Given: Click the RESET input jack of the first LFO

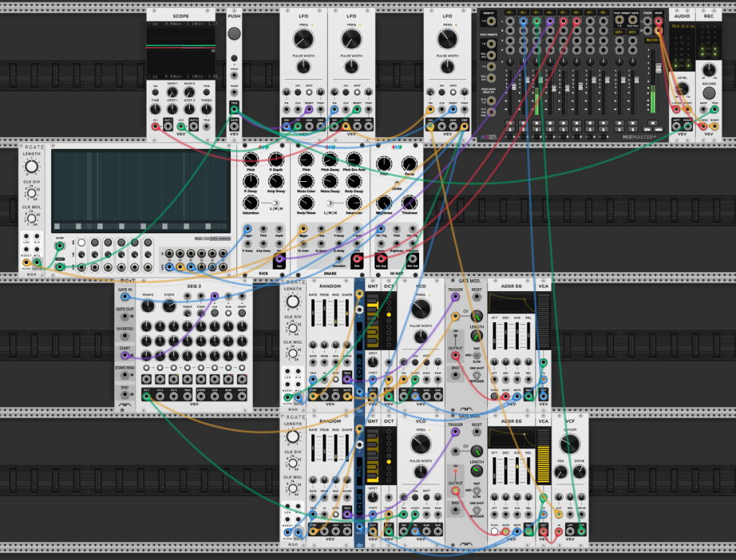Looking at the screenshot, I should pos(309,110).
